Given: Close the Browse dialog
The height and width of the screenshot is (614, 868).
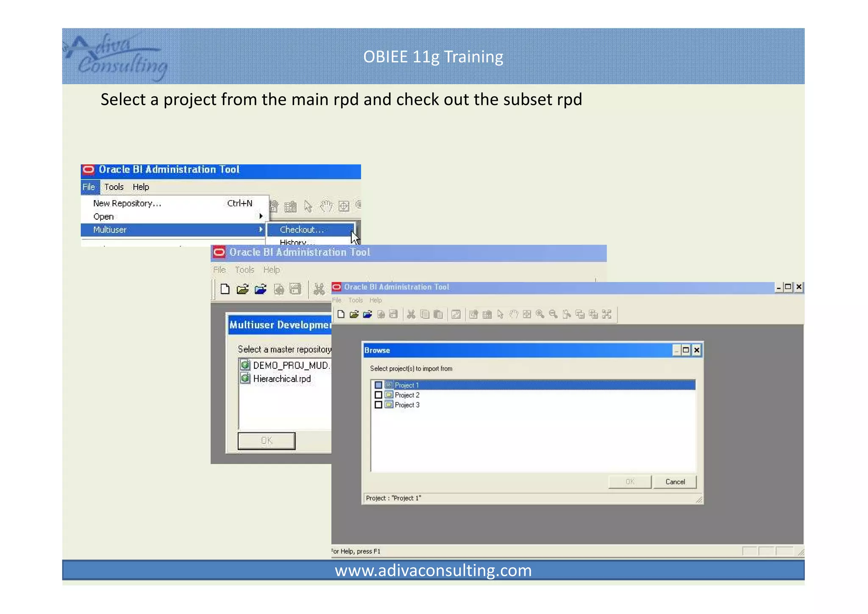Looking at the screenshot, I should [696, 350].
